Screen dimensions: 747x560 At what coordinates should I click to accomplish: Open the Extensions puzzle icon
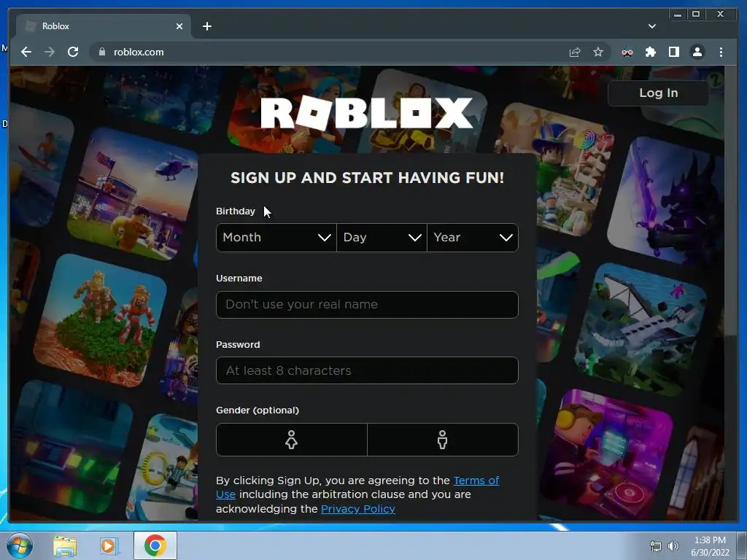[650, 52]
